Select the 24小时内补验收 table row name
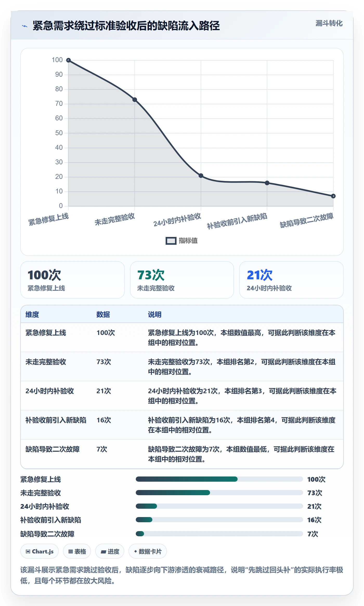The width and height of the screenshot is (364, 606). point(50,391)
